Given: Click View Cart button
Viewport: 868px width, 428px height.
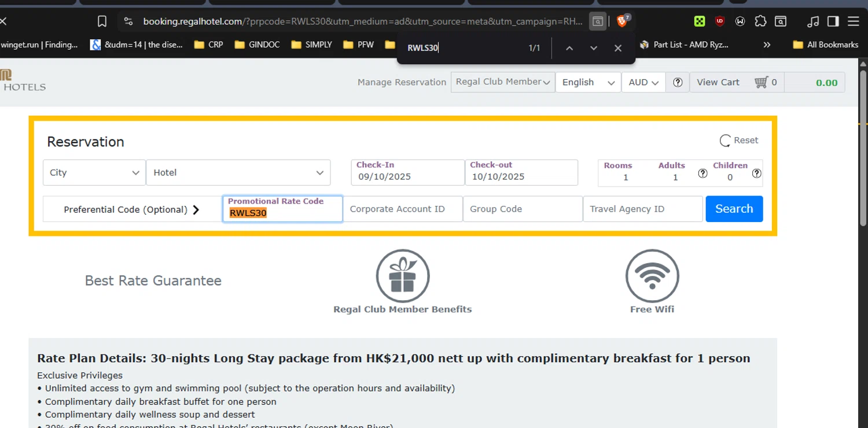Looking at the screenshot, I should click(x=718, y=82).
